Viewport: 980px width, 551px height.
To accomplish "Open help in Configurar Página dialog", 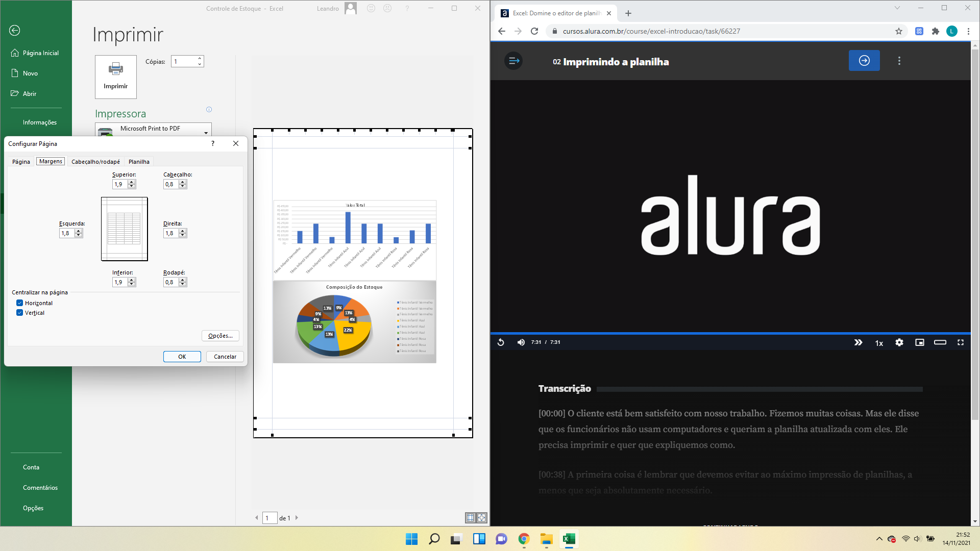I will pyautogui.click(x=213, y=144).
